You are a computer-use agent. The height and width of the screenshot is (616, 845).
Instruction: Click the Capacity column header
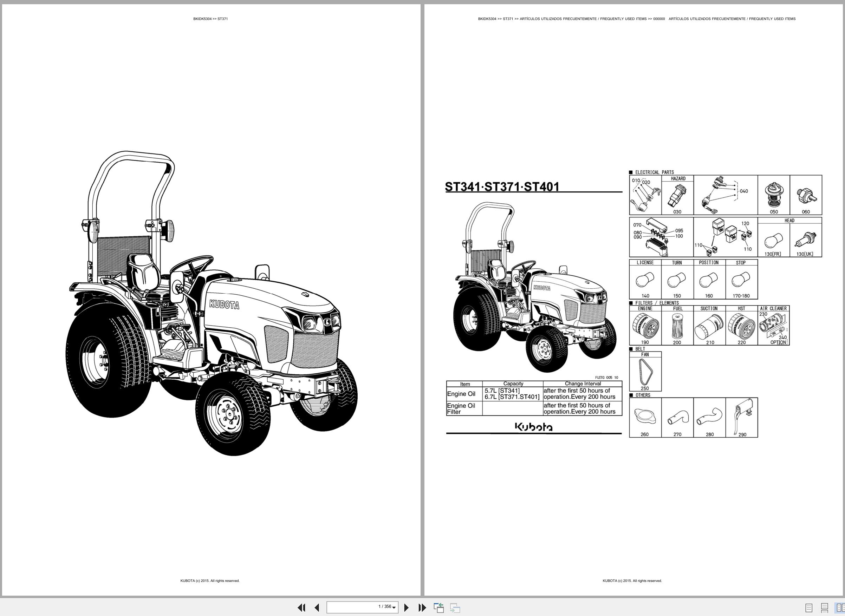pyautogui.click(x=513, y=384)
